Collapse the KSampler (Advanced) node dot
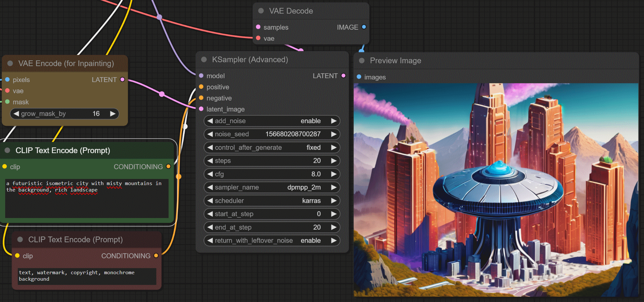The image size is (644, 302). coord(204,59)
